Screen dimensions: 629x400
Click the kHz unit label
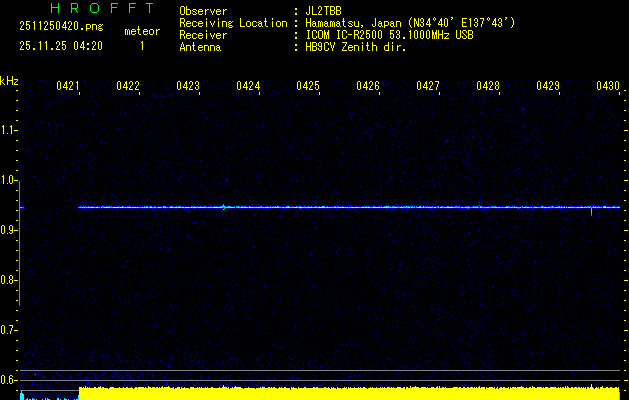tap(9, 81)
